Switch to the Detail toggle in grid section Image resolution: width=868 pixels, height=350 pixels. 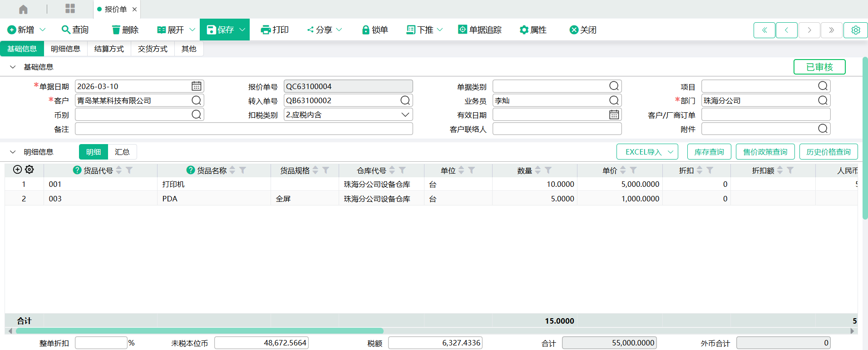point(94,152)
